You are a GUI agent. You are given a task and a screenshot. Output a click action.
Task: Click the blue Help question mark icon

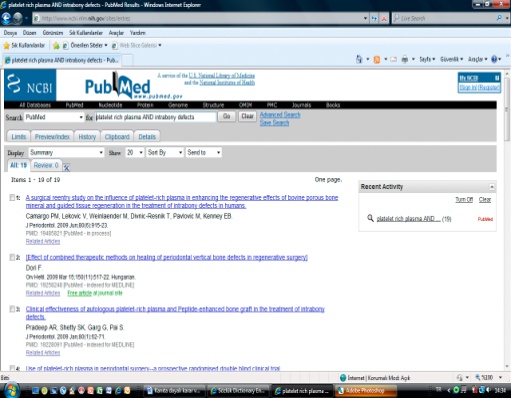[x=494, y=59]
